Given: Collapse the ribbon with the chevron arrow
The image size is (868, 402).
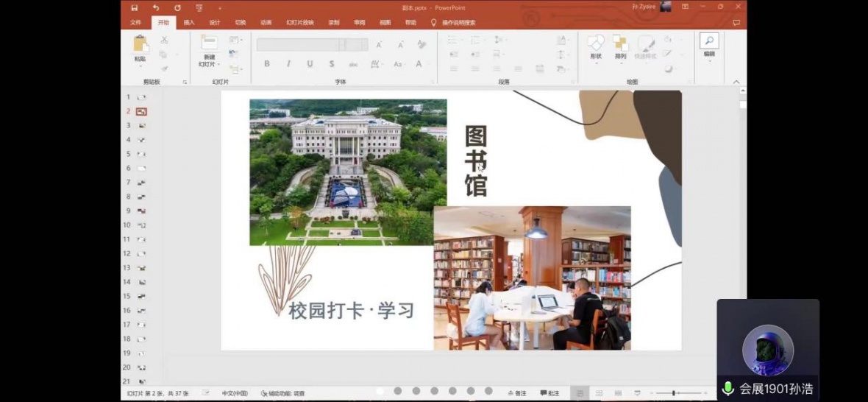Looking at the screenshot, I should click(736, 81).
